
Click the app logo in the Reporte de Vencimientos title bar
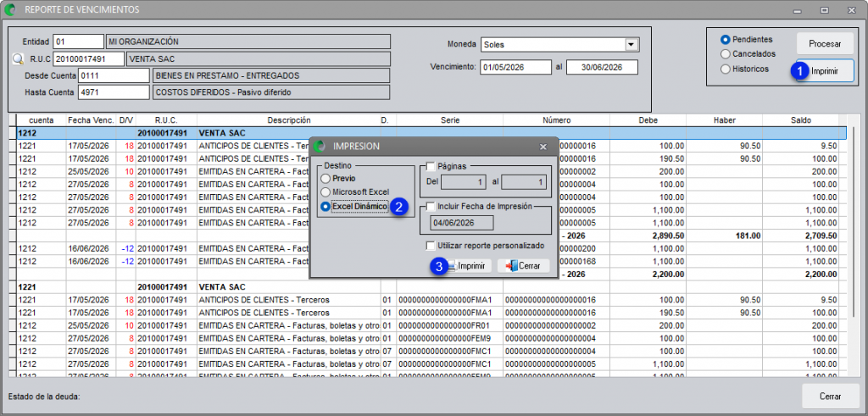(x=10, y=9)
